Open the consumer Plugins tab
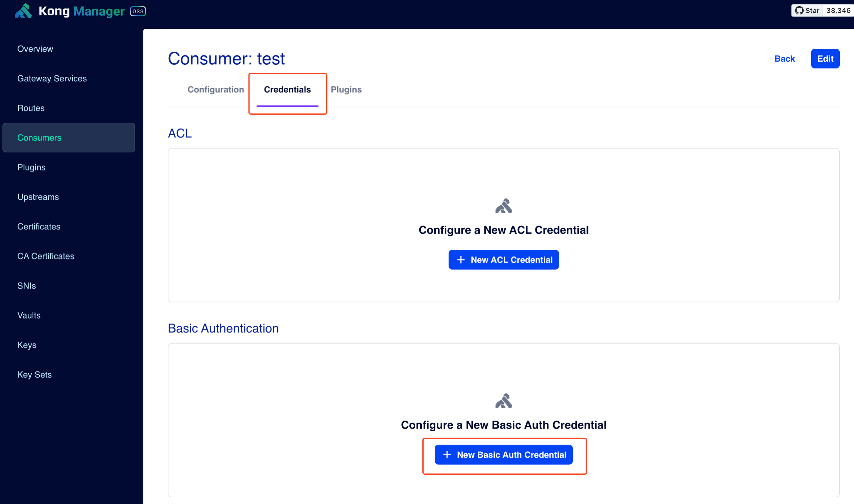This screenshot has height=504, width=854. click(x=346, y=90)
